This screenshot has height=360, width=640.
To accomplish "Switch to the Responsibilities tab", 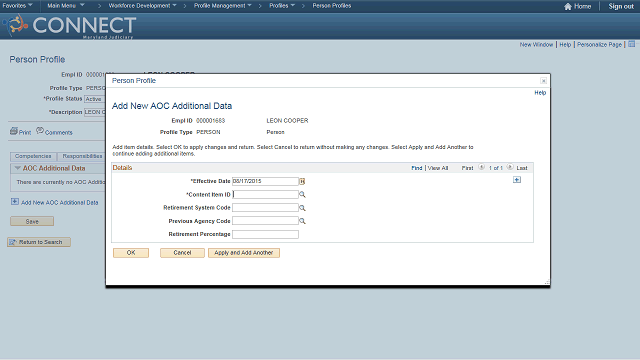I will pyautogui.click(x=82, y=156).
